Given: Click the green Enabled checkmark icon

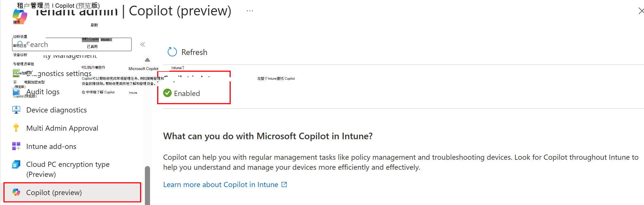Looking at the screenshot, I should (x=167, y=93).
